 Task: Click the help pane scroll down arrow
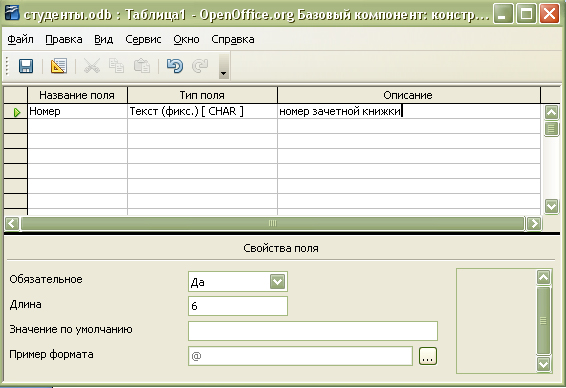tap(543, 364)
